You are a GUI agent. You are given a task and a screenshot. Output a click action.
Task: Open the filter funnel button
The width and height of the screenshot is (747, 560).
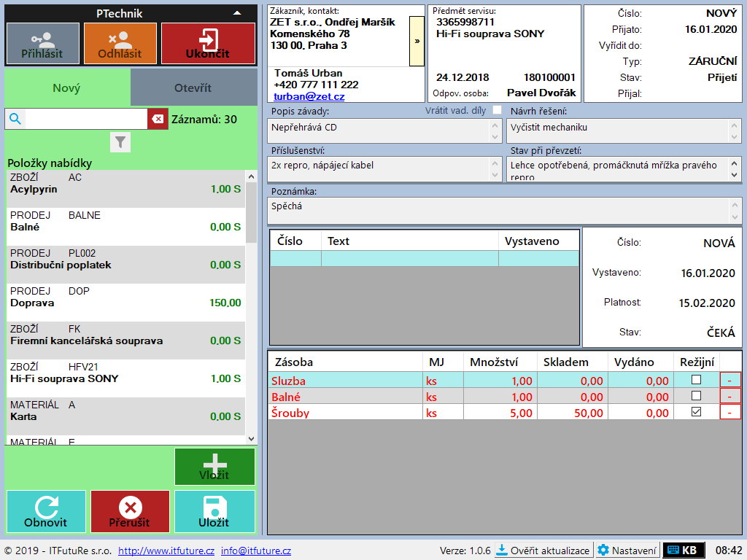(120, 142)
